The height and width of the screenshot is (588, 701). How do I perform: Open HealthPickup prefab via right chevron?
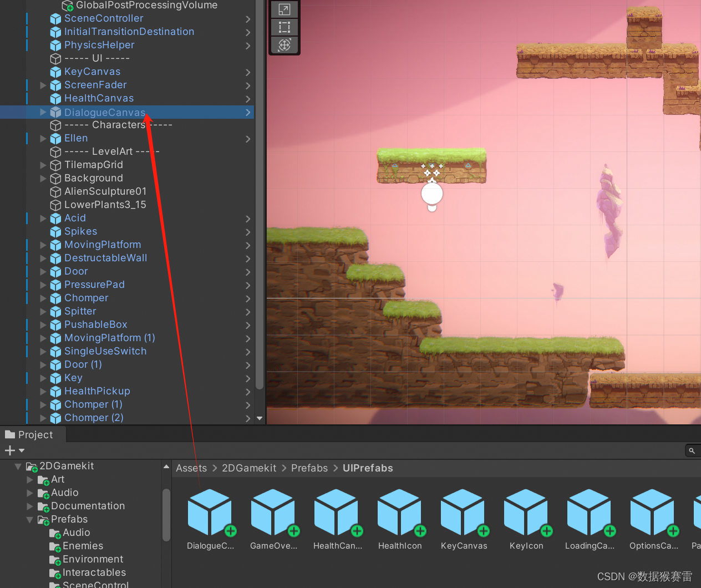point(248,392)
